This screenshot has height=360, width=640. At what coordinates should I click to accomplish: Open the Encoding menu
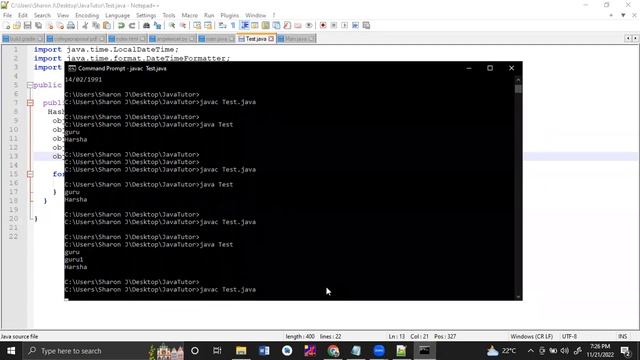coord(87,15)
